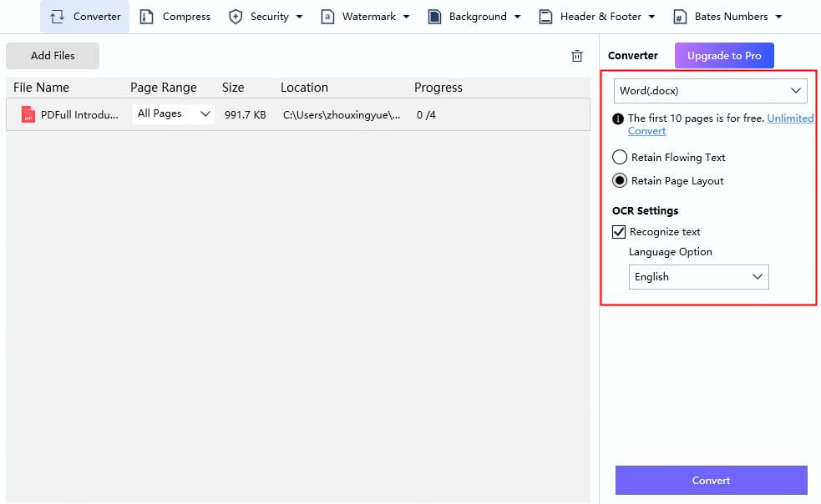Expand the English language option dropdown
Viewport: 821px width, 504px height.
tap(698, 276)
